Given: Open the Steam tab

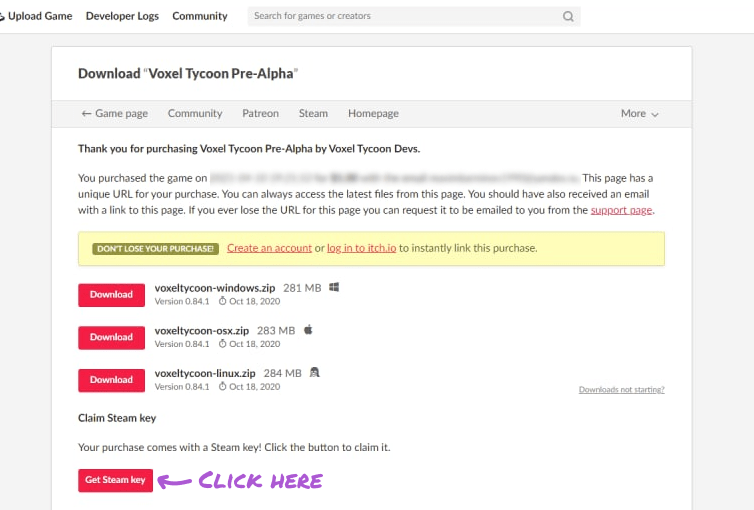Looking at the screenshot, I should click(313, 113).
